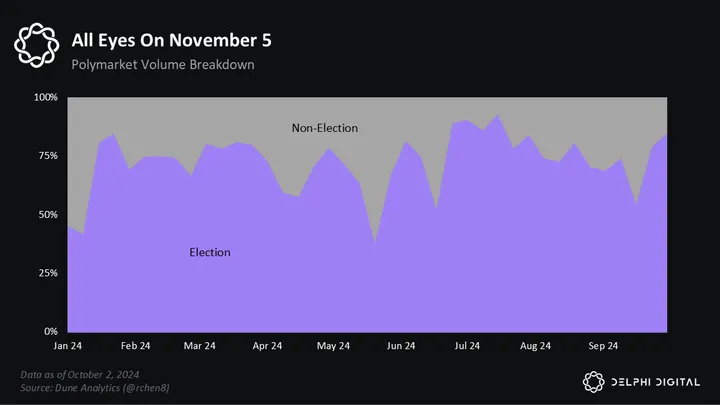720x405 pixels.
Task: Select the 'Jun 24' x-axis label
Action: (x=401, y=346)
